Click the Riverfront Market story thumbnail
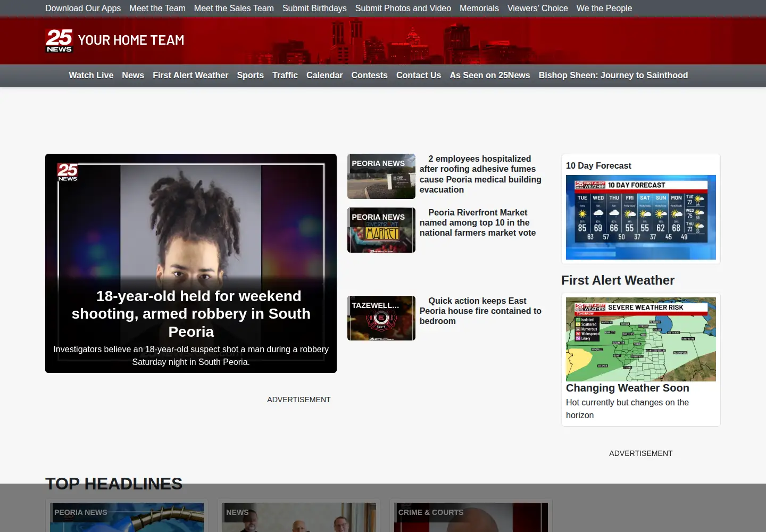Image resolution: width=766 pixels, height=532 pixels. point(381,230)
